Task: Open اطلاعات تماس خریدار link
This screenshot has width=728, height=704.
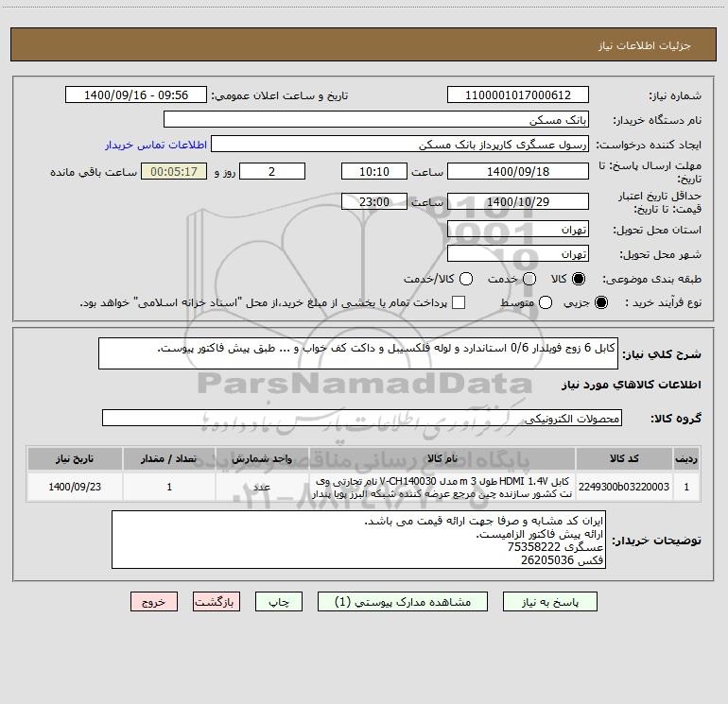Action: tap(156, 145)
